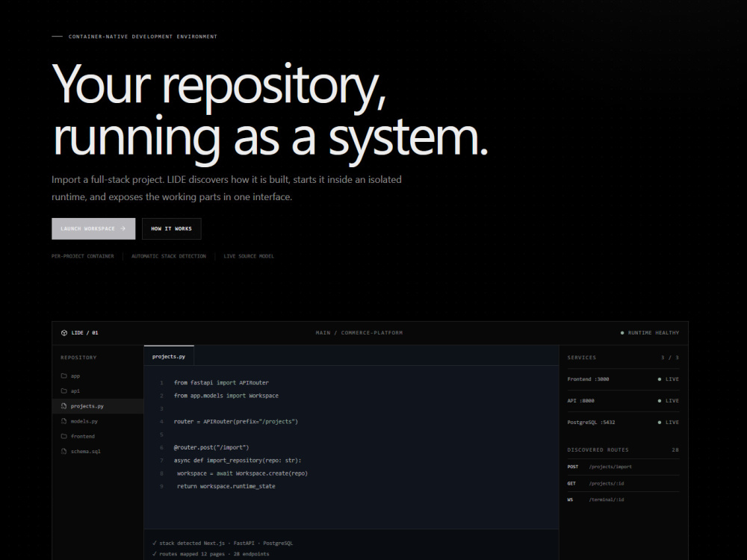Viewport: 747px width, 560px height.
Task: Click the checkmark beside routes mapped
Action: click(x=155, y=554)
